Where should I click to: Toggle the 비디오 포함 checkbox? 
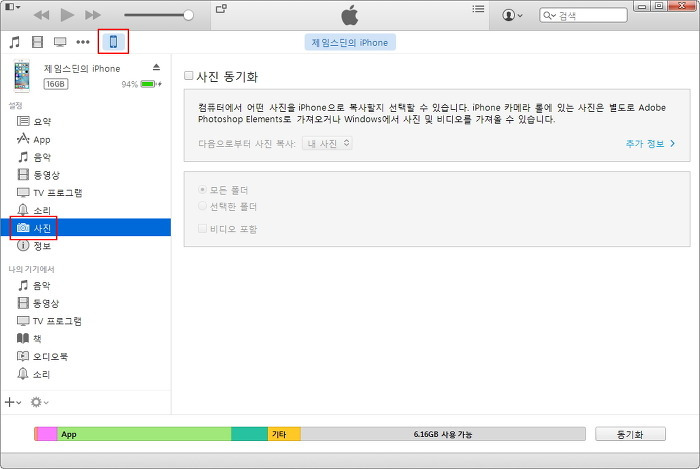(202, 229)
